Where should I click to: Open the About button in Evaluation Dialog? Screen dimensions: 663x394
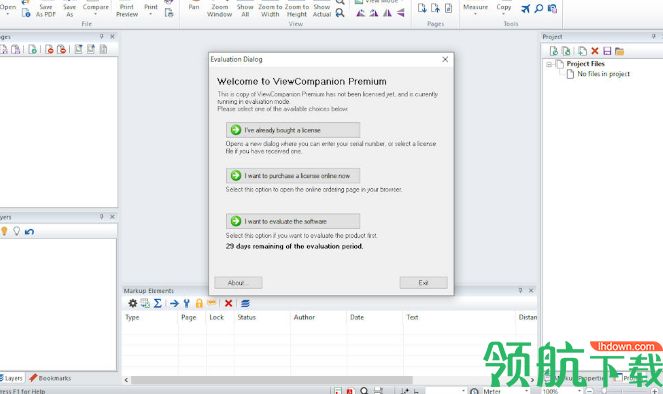tap(238, 283)
